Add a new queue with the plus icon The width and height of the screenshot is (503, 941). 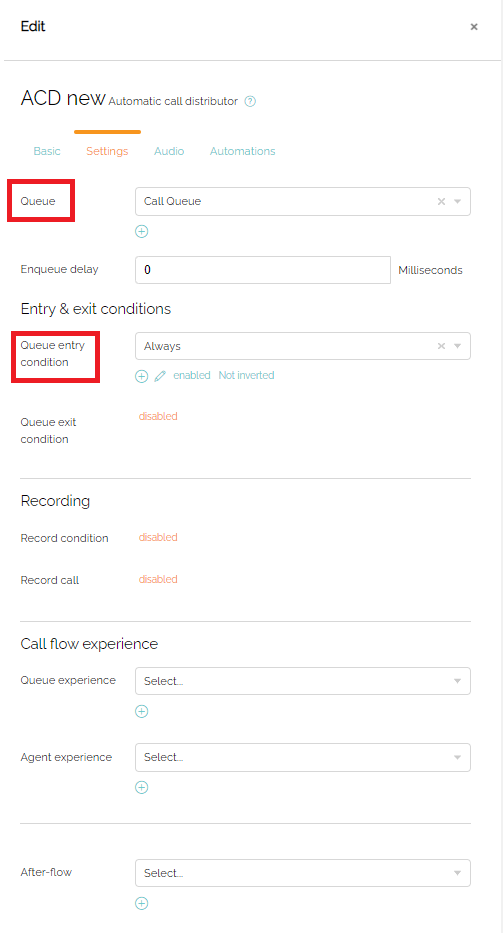tap(142, 231)
